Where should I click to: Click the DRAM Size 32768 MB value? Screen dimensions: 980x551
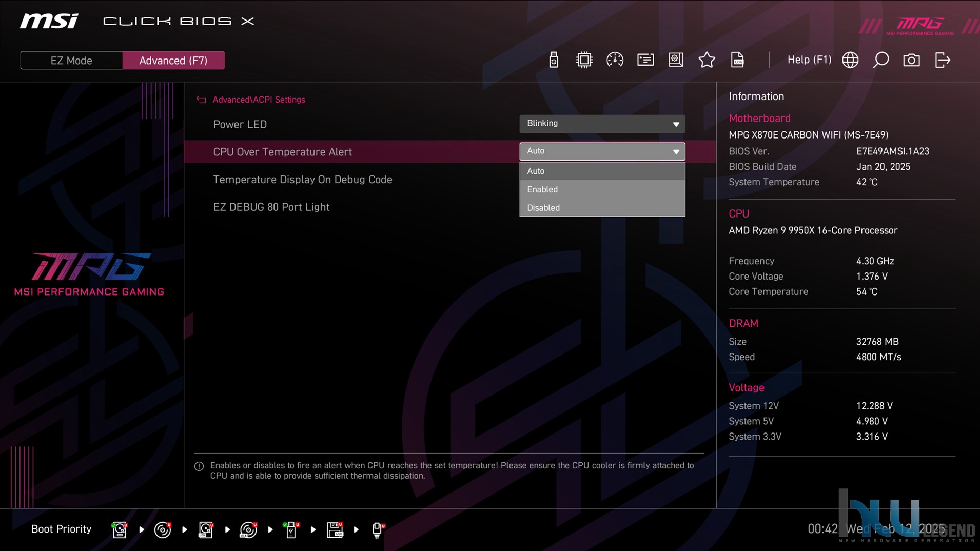(x=877, y=342)
